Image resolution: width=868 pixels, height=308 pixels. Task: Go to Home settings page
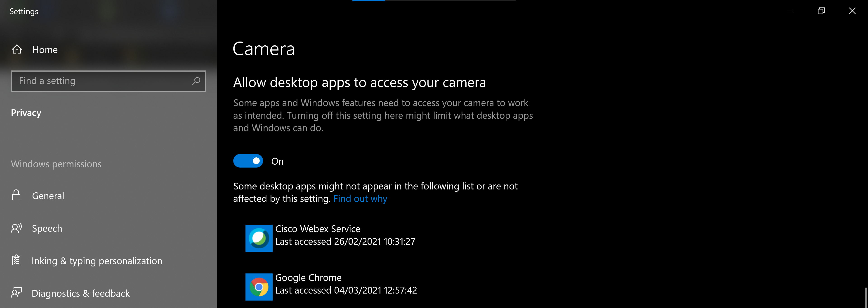pyautogui.click(x=45, y=49)
